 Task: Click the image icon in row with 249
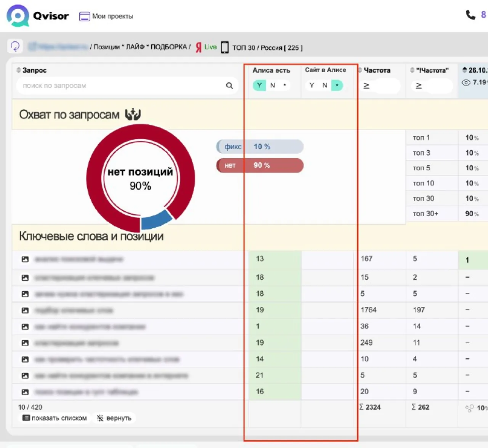pos(25,343)
